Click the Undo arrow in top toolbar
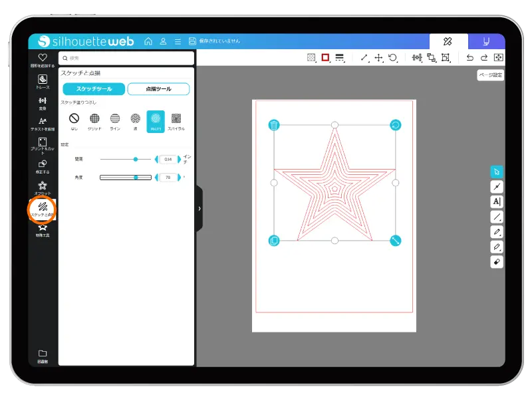The height and width of the screenshot is (399, 532). pyautogui.click(x=470, y=58)
